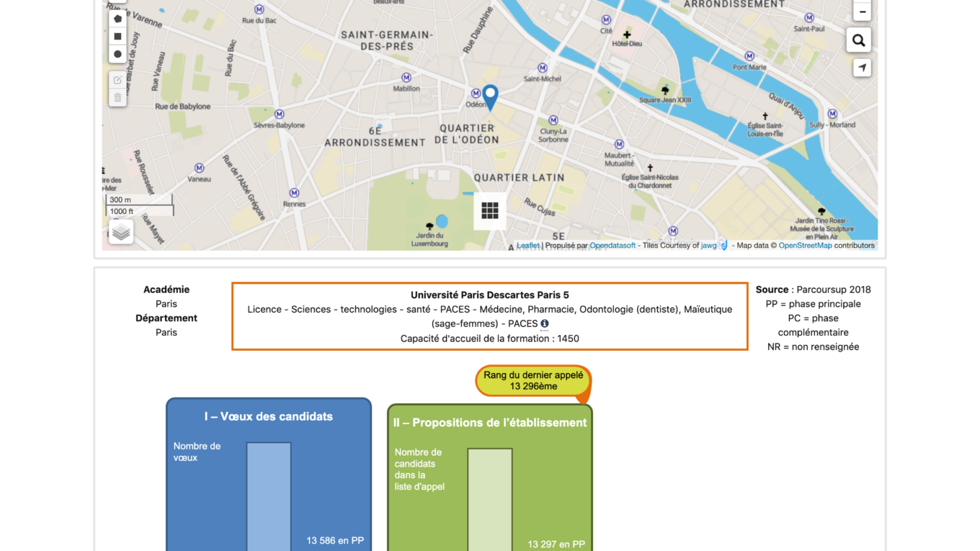Image resolution: width=980 pixels, height=551 pixels.
Task: Click the Mabillon metro icon
Action: [406, 77]
